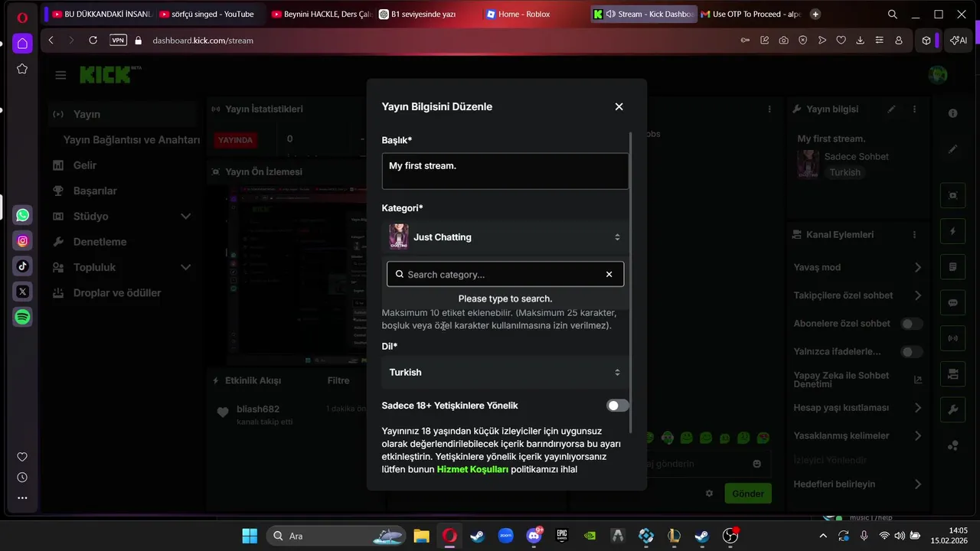This screenshot has height=551, width=980.
Task: Open chat settings gear next to Gönder
Action: 709,494
